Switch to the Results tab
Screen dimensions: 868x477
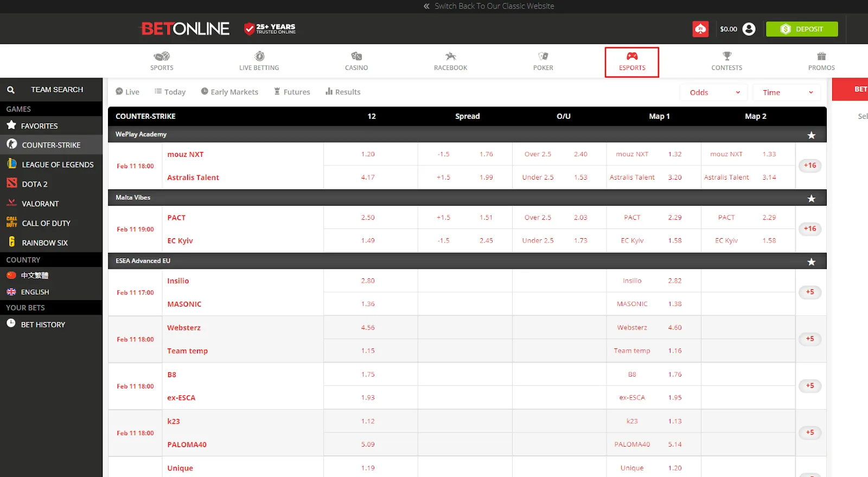(x=343, y=92)
